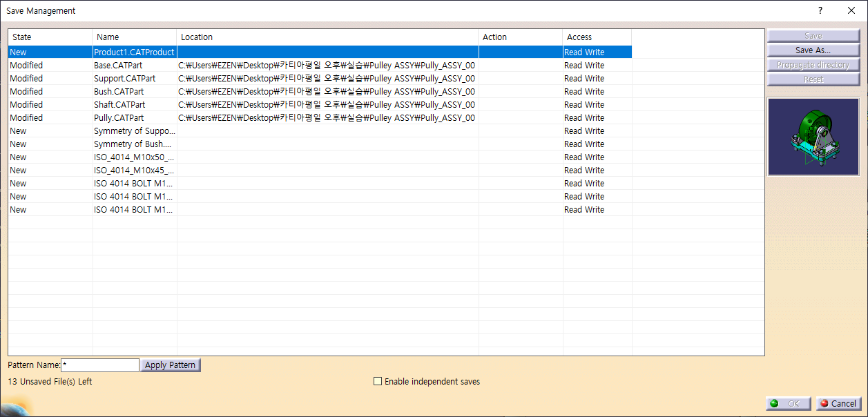Select the Support.CATPart row
Viewport: 868px width, 417px height.
pyautogui.click(x=320, y=78)
